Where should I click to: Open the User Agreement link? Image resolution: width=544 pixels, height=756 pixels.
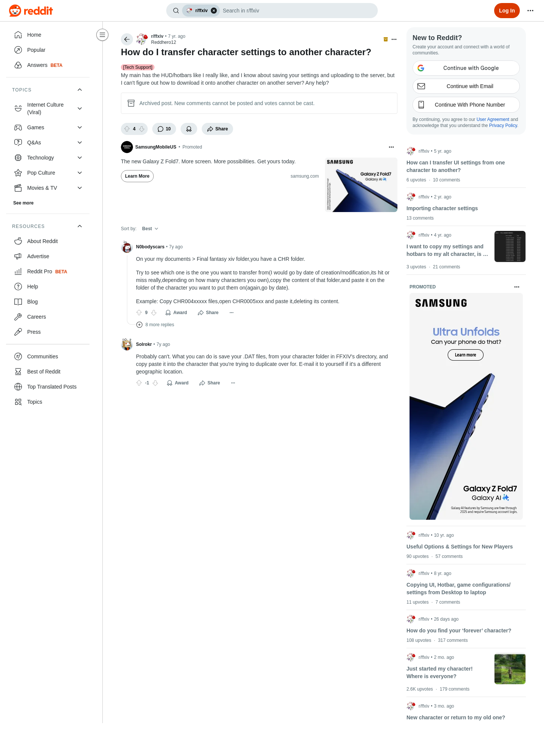click(493, 119)
